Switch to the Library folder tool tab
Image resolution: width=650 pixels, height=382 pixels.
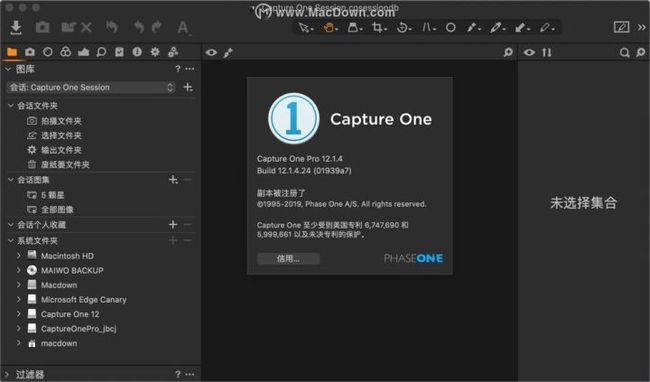click(x=12, y=52)
